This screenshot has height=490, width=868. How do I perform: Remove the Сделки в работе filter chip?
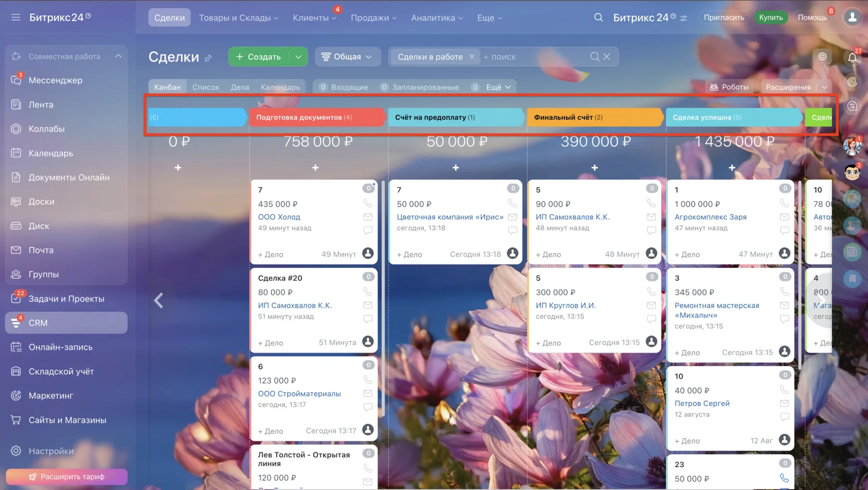point(472,57)
